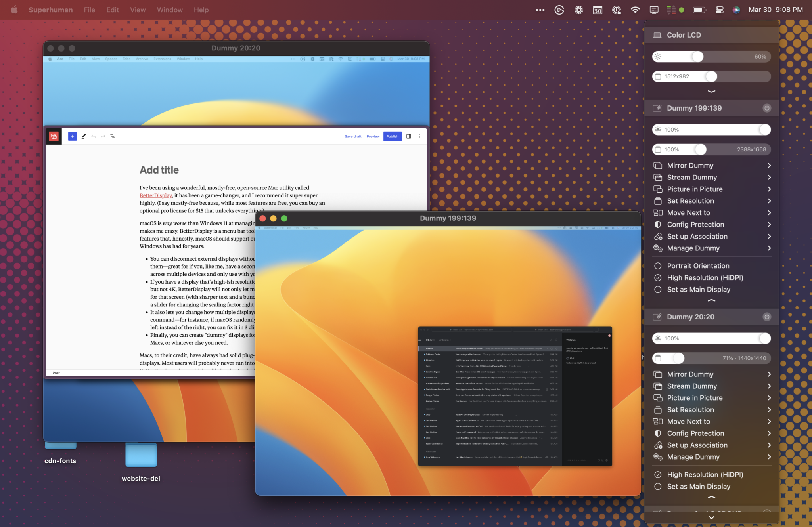Click the undo arrow in the editor toolbar

[x=93, y=136]
